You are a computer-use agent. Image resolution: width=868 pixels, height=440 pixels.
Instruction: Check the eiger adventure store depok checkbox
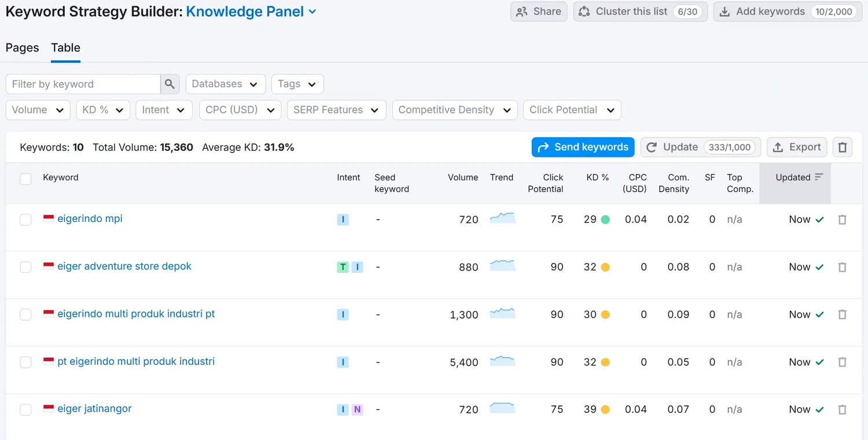click(25, 267)
